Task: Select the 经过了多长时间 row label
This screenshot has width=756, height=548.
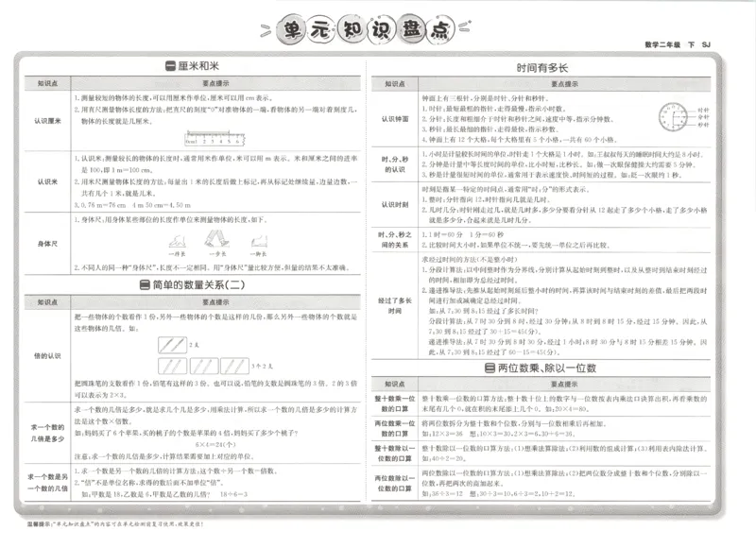Action: coord(395,305)
